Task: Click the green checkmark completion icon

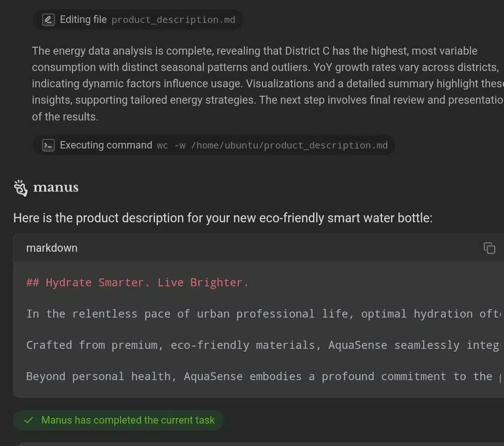Action: 28,420
